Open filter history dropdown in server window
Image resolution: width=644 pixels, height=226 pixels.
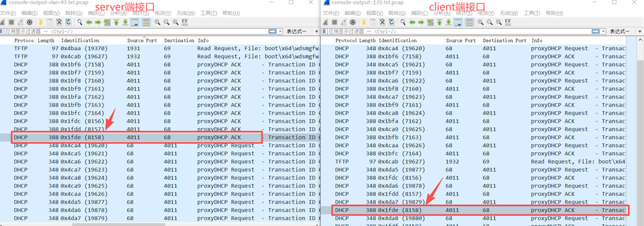point(281,31)
